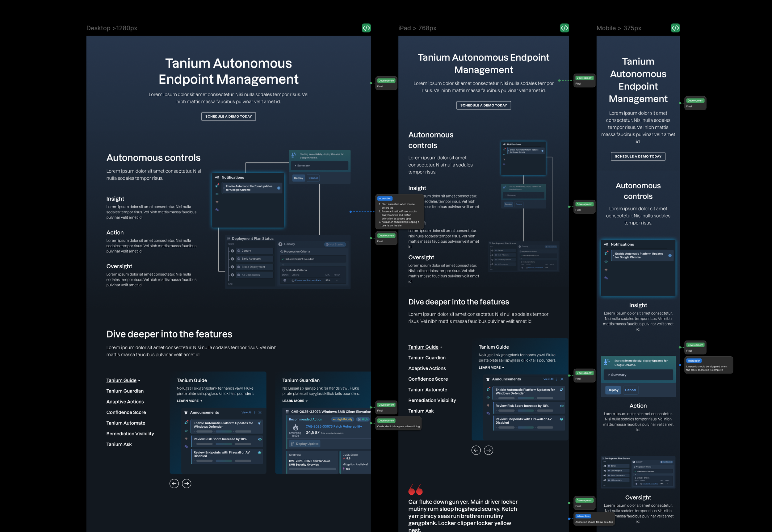Click Learn More under desktop Tanium Guardian

(295, 401)
